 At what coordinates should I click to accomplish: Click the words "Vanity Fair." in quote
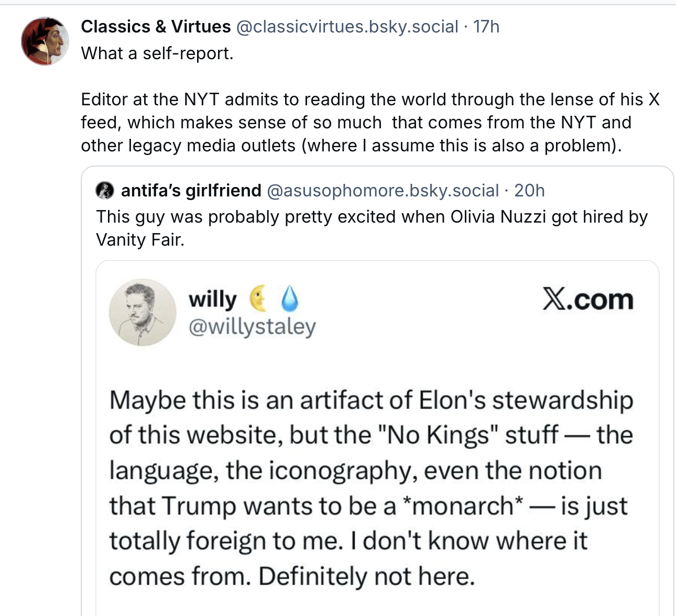coord(140,240)
